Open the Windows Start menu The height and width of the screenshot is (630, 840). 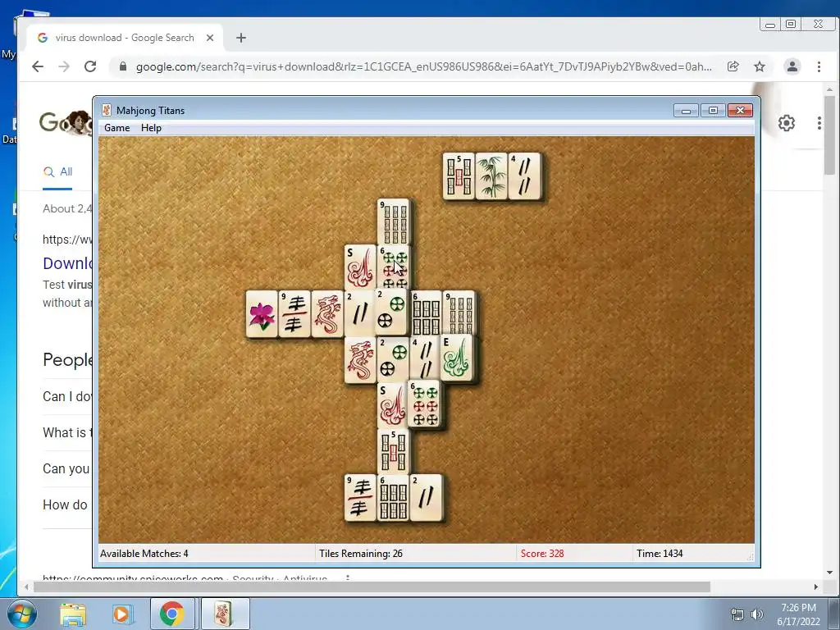(21, 614)
